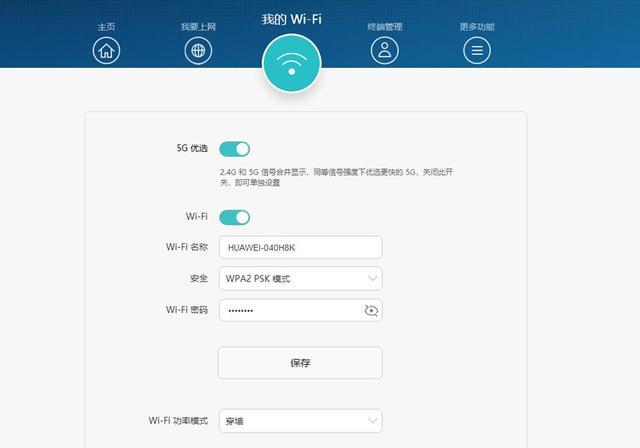Expand the 安全 WPA2 PSK dropdown
The width and height of the screenshot is (640, 448).
coord(300,279)
